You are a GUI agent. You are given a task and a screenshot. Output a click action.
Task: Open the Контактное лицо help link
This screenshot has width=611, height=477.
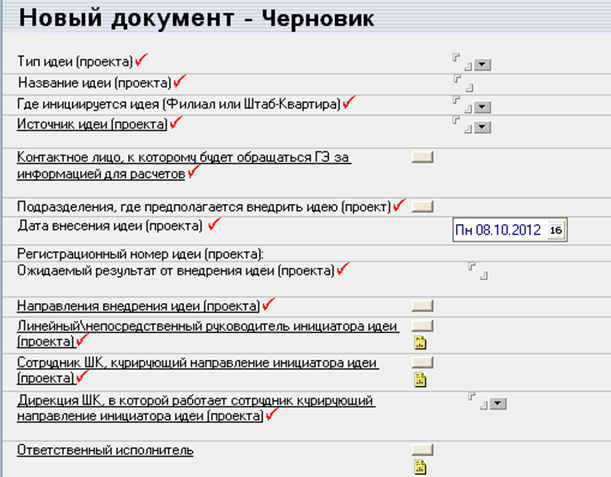pyautogui.click(x=184, y=166)
